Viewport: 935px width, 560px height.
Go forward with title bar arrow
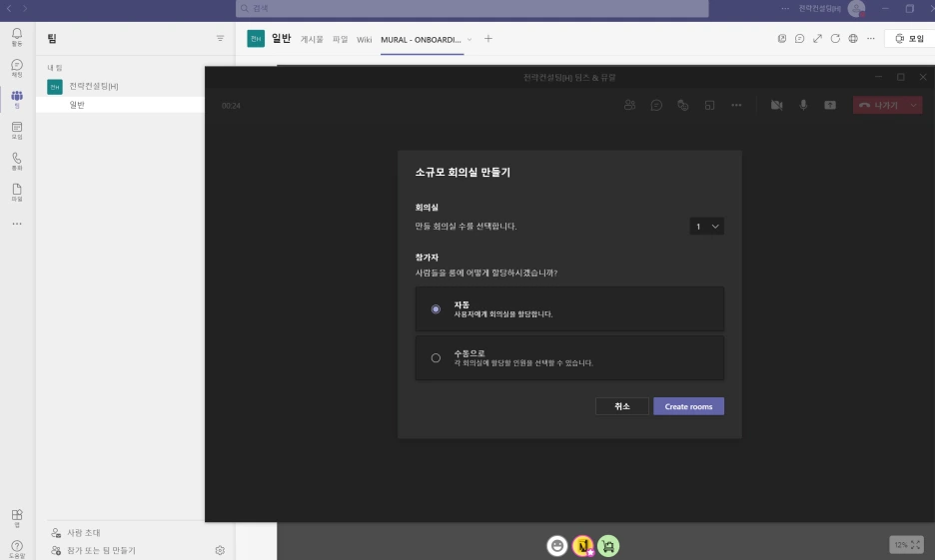point(24,8)
